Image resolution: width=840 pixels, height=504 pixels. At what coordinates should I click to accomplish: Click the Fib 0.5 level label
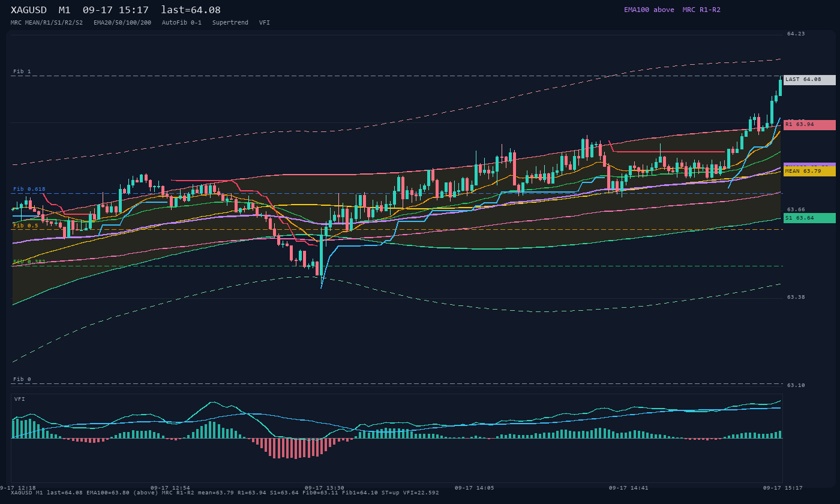26,226
